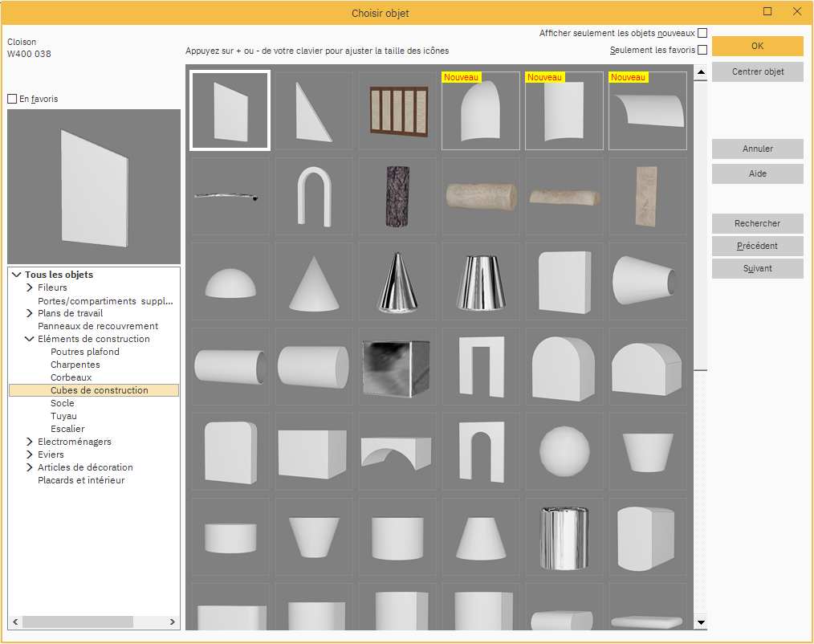Expand the Electroménagers category
Screen dimensions: 814x644
(30, 442)
